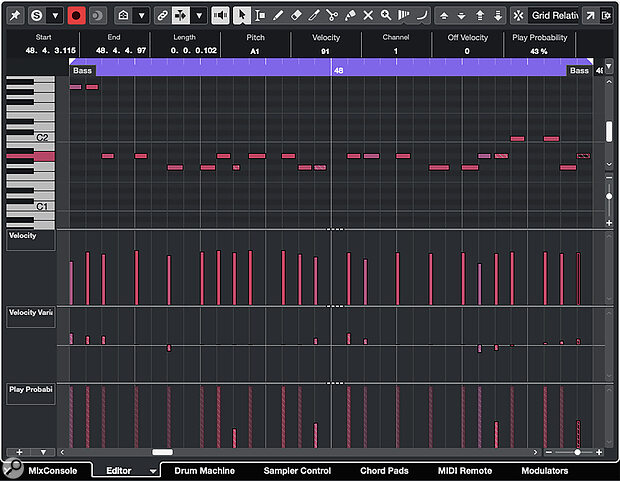This screenshot has height=481, width=620.
Task: Select the Time Warp tool
Action: 404,16
